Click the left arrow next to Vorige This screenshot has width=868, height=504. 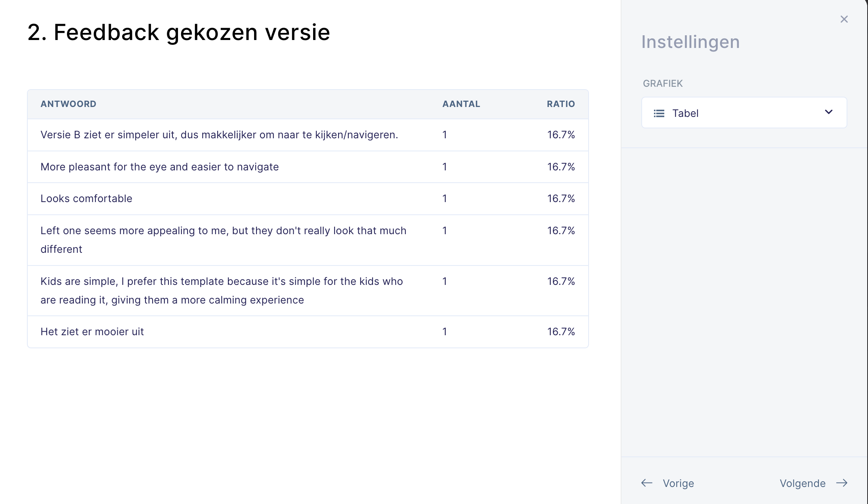tap(647, 483)
